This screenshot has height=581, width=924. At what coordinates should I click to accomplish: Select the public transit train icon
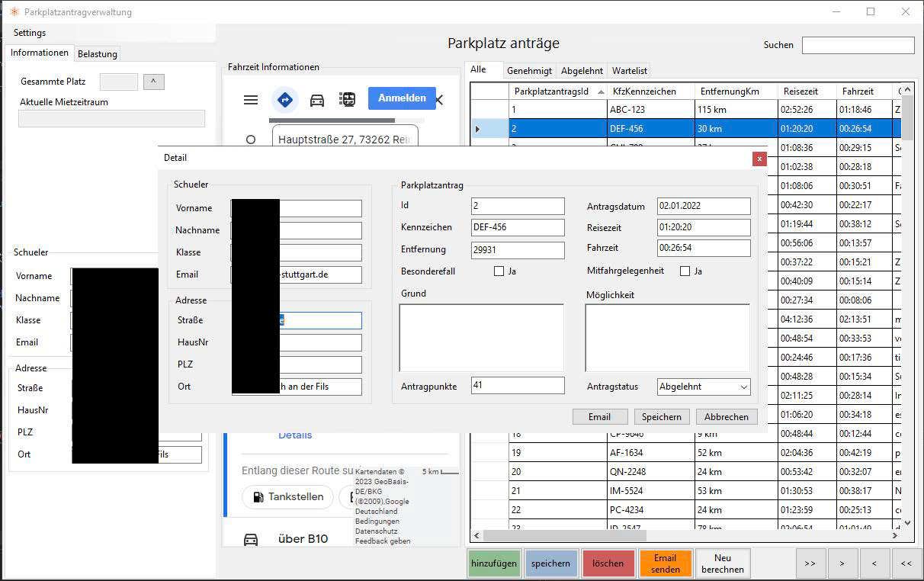tap(347, 99)
